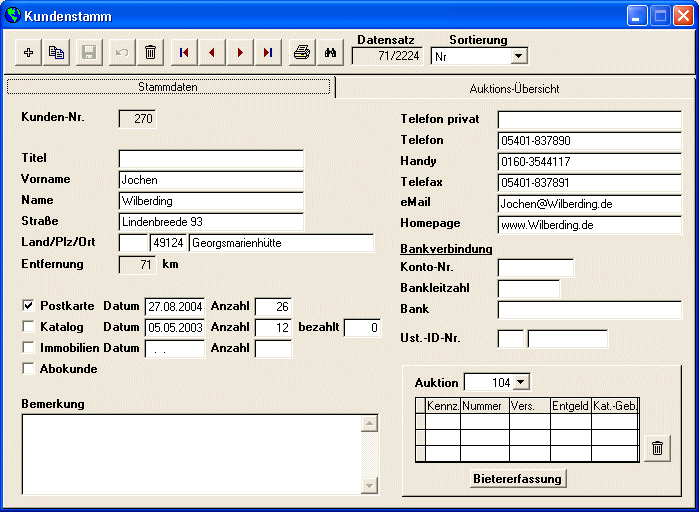
Task: Copy the current record using the duplicate icon
Action: click(x=56, y=53)
